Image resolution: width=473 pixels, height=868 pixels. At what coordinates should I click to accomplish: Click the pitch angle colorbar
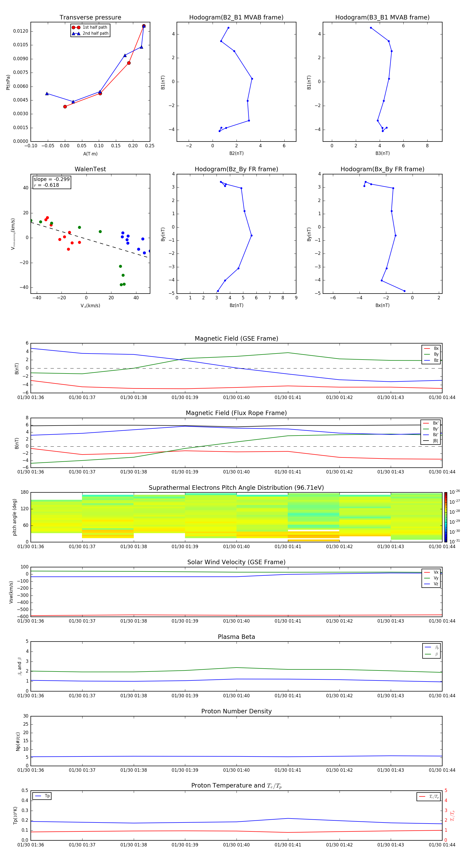point(445,517)
